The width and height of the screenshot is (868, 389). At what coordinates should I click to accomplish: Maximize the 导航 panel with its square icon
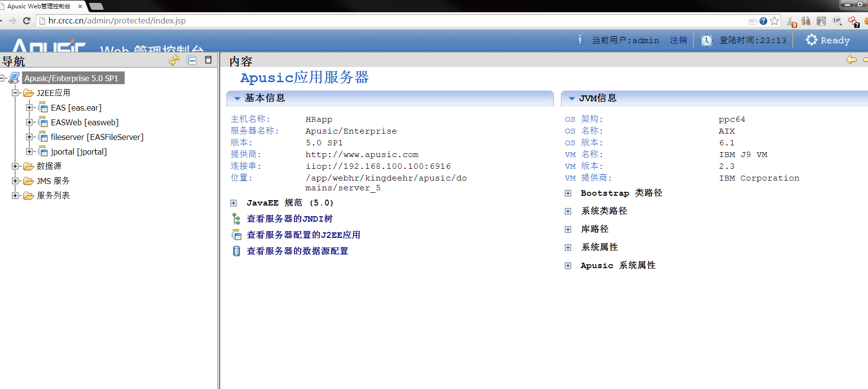(x=208, y=60)
